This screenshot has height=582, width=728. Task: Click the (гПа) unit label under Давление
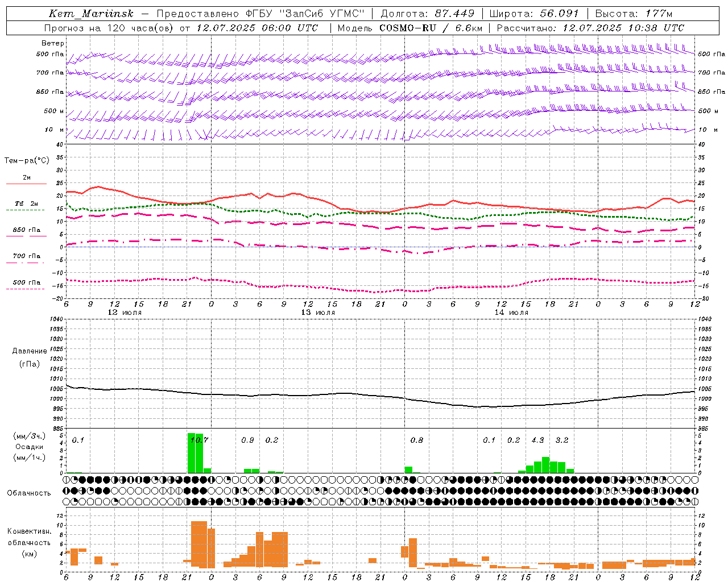point(30,364)
